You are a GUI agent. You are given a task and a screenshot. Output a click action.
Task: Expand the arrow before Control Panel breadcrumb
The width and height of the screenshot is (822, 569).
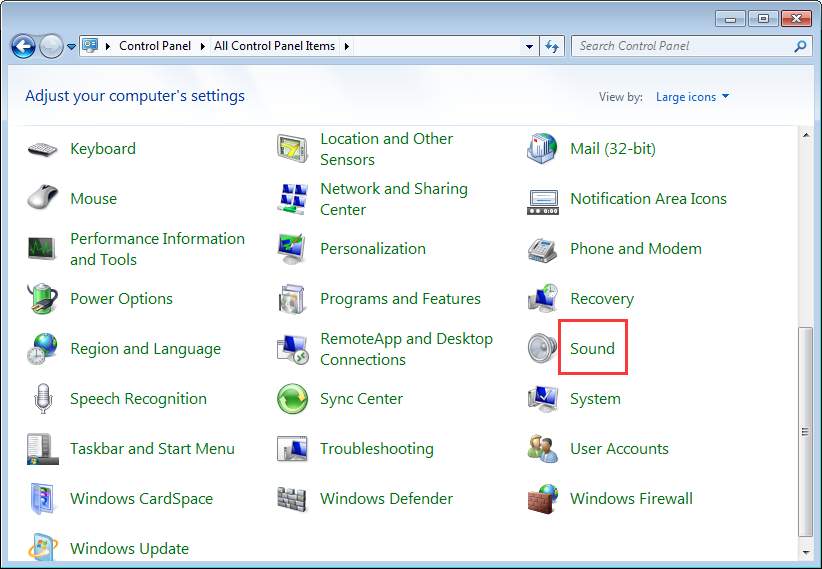[107, 47]
